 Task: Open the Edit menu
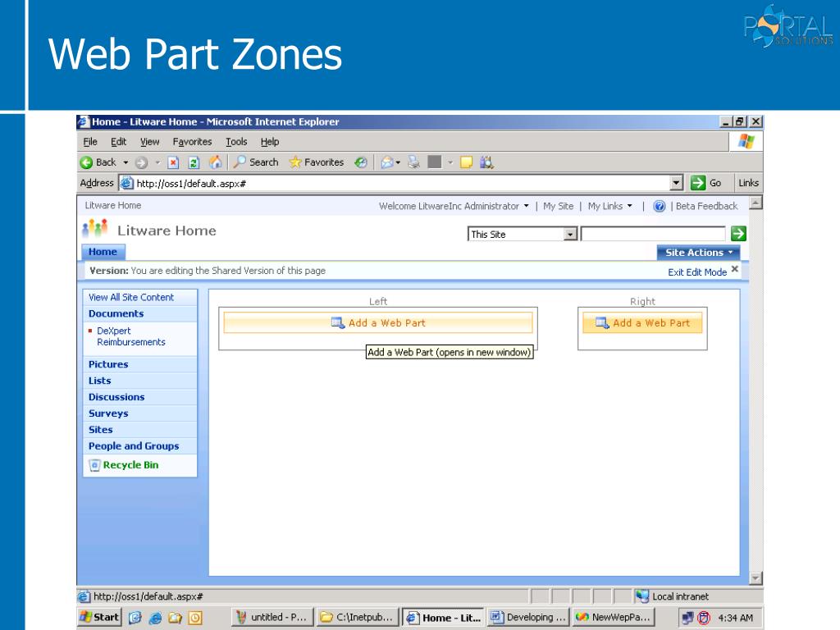pyautogui.click(x=118, y=142)
